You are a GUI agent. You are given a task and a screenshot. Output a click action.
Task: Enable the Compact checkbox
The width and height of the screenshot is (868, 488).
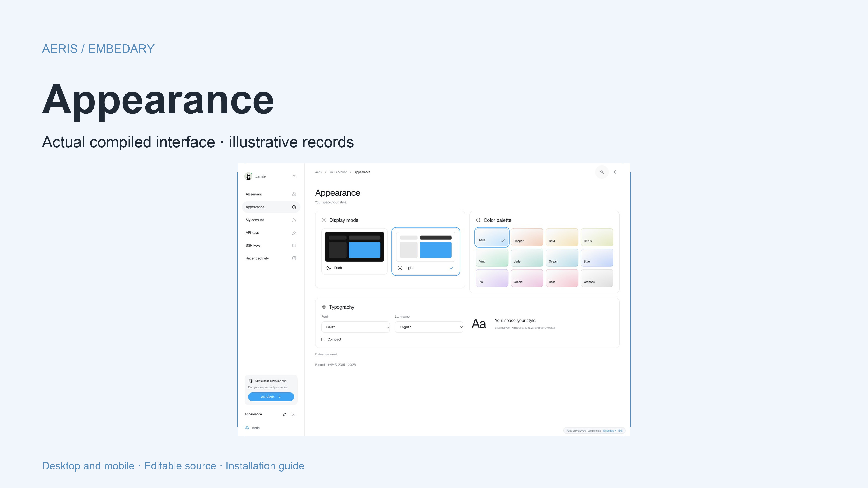(x=323, y=340)
